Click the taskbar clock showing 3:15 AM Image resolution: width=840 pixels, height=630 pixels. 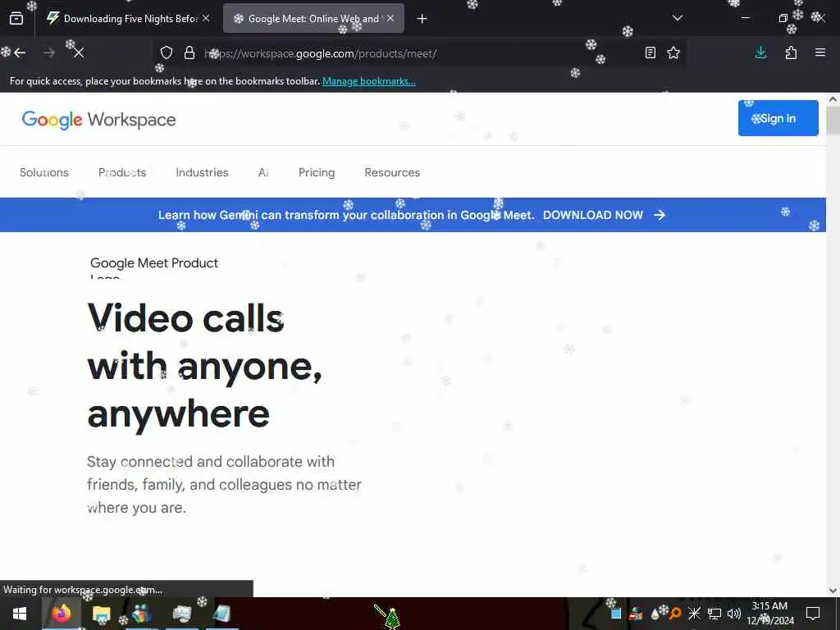click(769, 614)
